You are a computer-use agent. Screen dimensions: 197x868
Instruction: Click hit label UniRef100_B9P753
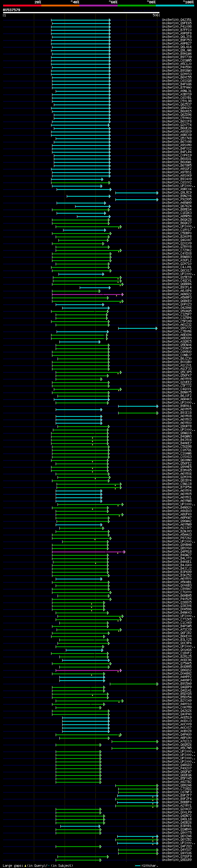[177, 40]
